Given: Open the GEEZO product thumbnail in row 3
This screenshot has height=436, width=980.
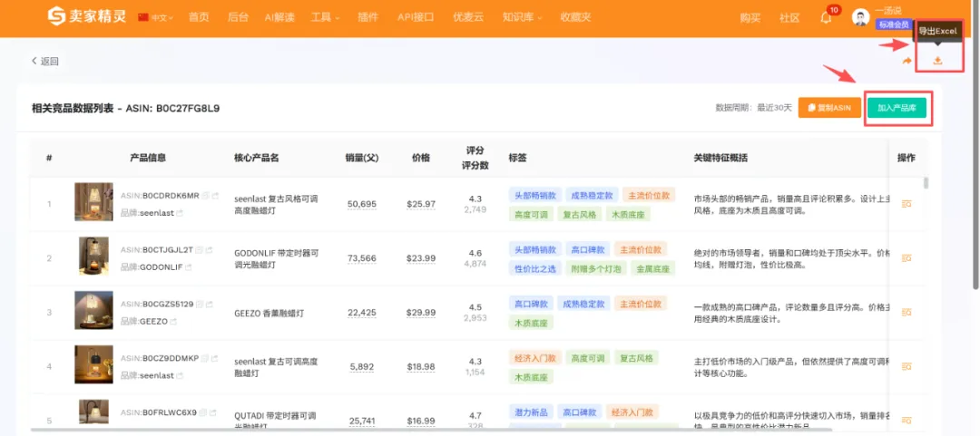Looking at the screenshot, I should click(x=93, y=310).
